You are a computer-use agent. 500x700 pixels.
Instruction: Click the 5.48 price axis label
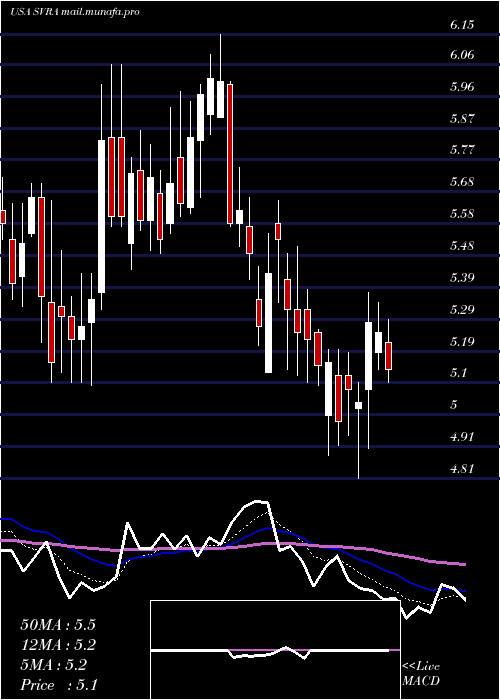462,246
